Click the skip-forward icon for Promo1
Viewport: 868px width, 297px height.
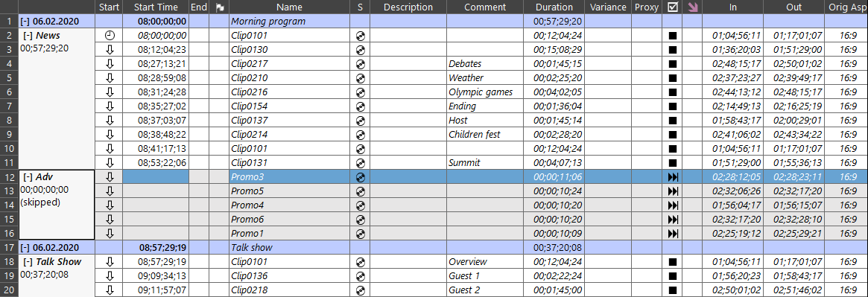673,234
